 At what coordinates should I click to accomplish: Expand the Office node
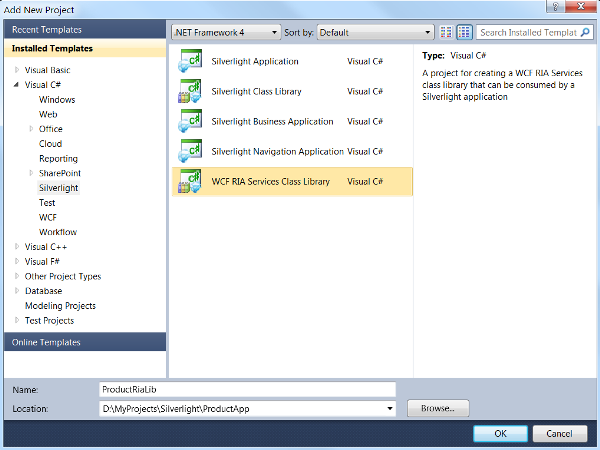pyautogui.click(x=31, y=129)
